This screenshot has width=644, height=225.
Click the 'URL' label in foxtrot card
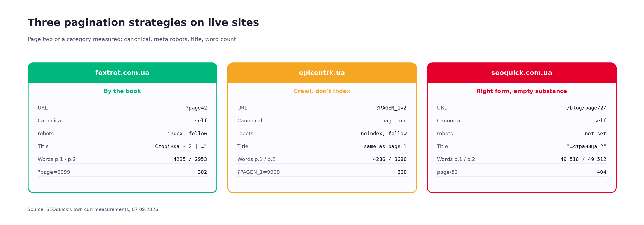43,108
